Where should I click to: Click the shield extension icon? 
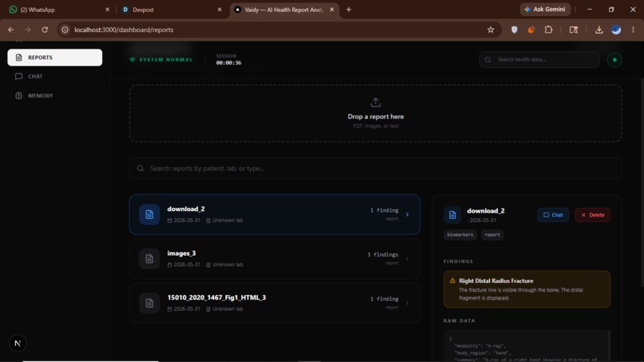click(x=515, y=30)
